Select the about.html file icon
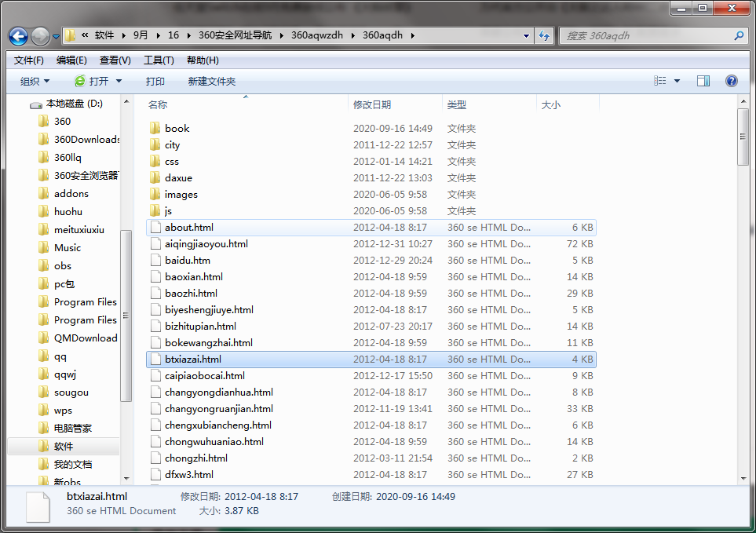The image size is (756, 533). (x=155, y=228)
